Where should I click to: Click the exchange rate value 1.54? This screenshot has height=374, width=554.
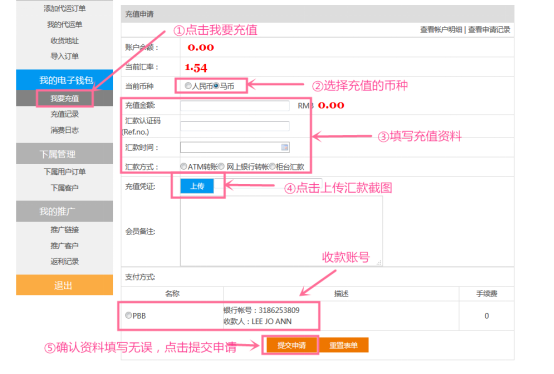pos(196,67)
